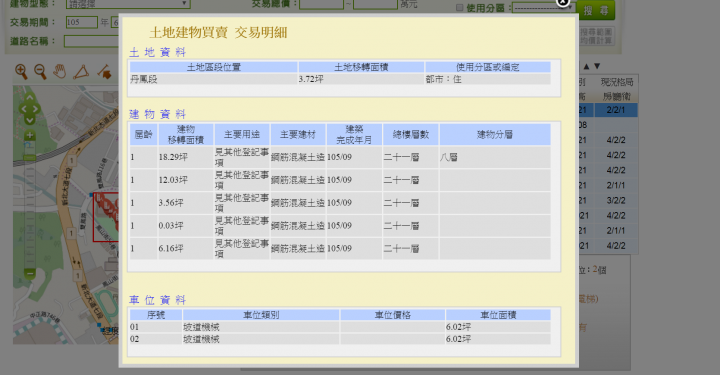Click the 主要用途 column header

242,134
